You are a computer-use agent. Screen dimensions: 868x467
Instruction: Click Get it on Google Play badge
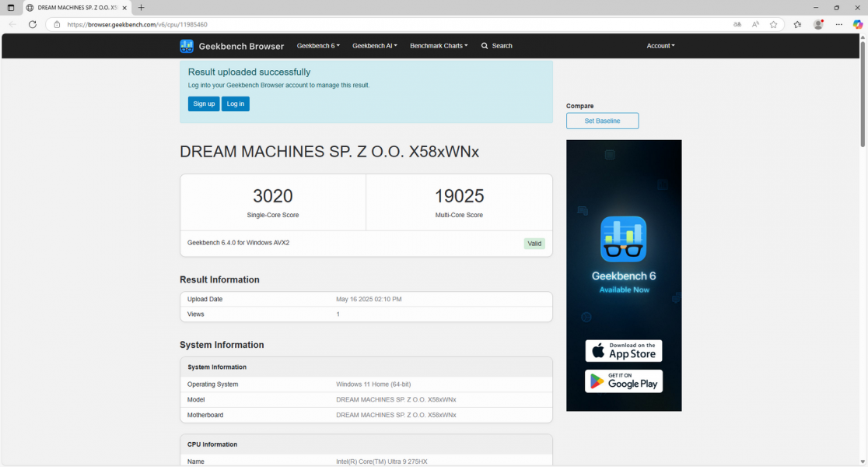[x=624, y=381]
